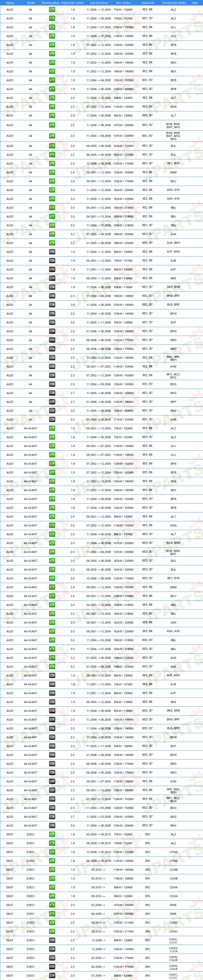Select petrol icon in AWA 8E2, B6 row
This screenshot has height=980, width=203.
52,106
